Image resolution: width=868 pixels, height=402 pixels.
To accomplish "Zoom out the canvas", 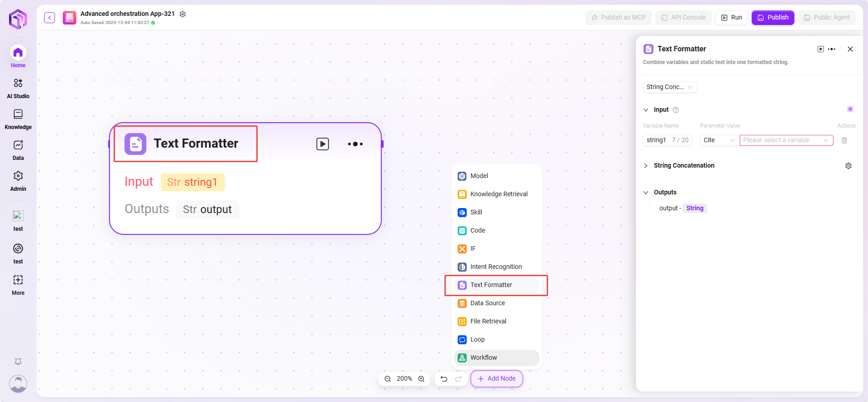I will tap(388, 379).
